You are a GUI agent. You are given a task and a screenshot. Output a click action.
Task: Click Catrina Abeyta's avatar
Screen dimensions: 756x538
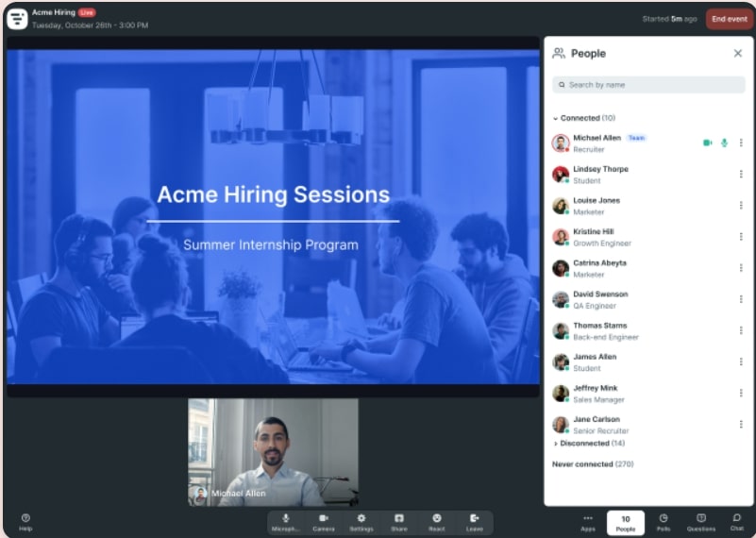coord(561,268)
